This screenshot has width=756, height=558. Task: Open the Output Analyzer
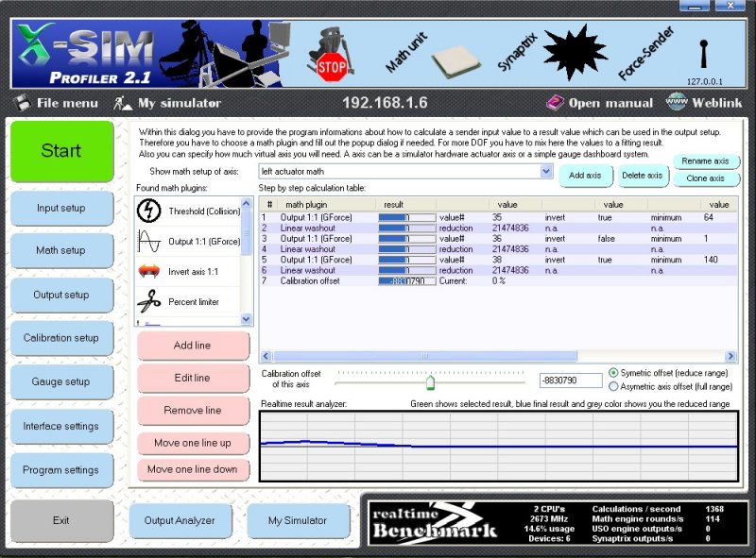(180, 520)
